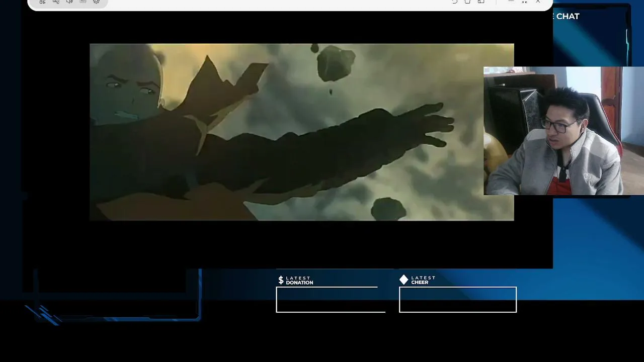Click the "LATEST CHEER" label
The height and width of the screenshot is (362, 644).
pos(423,280)
